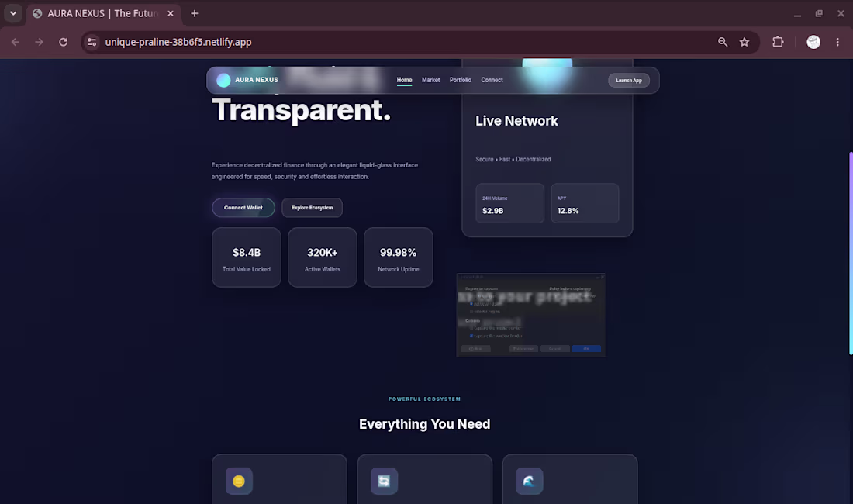Click the $8.4B Total Value Locked card

point(247,257)
